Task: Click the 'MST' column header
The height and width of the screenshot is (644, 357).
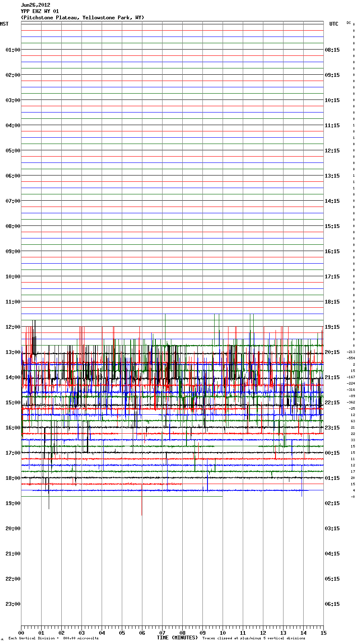Action: [4, 24]
